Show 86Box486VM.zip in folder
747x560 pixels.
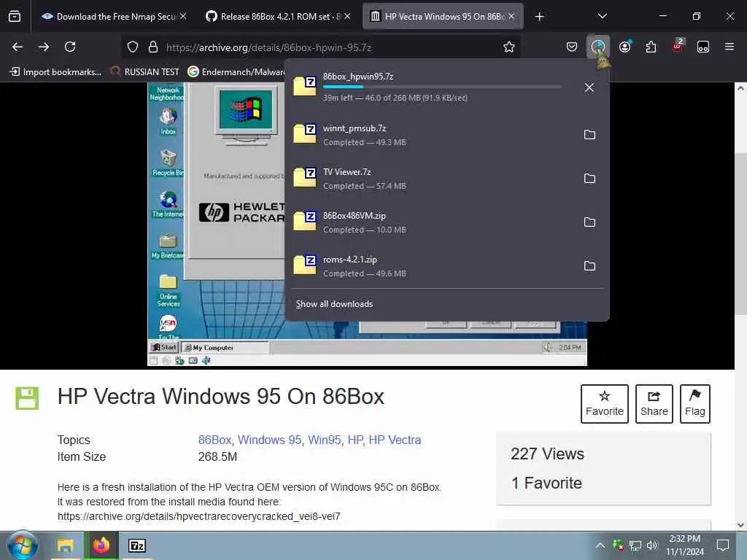click(589, 222)
